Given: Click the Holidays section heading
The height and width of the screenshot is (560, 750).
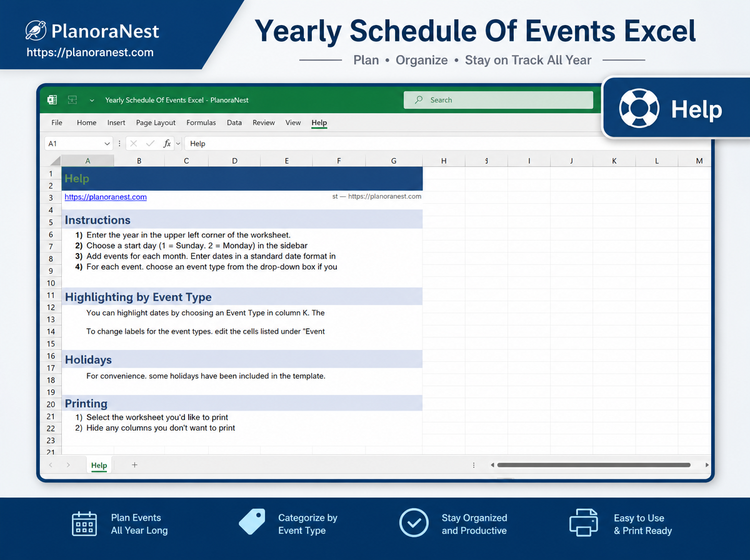Looking at the screenshot, I should pos(88,360).
